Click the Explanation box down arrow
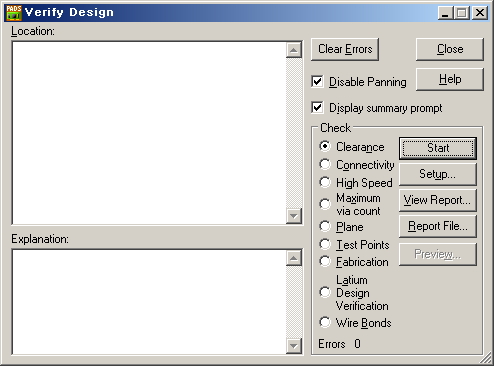 click(294, 346)
